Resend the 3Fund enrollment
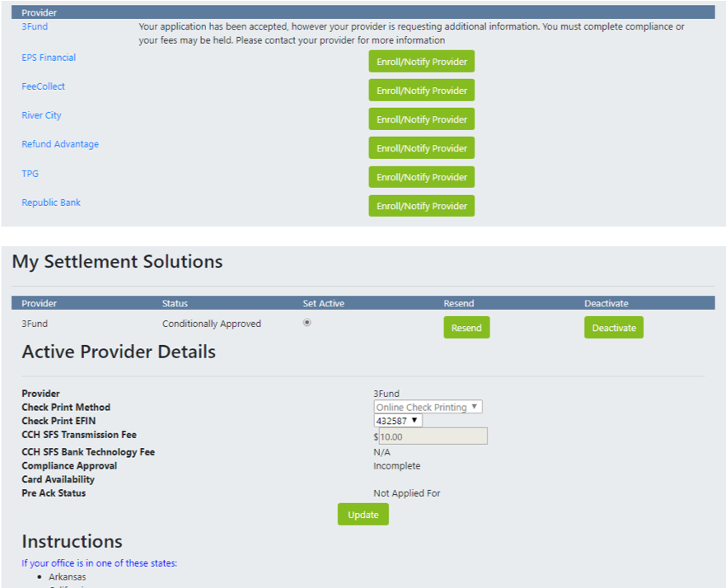 (466, 327)
